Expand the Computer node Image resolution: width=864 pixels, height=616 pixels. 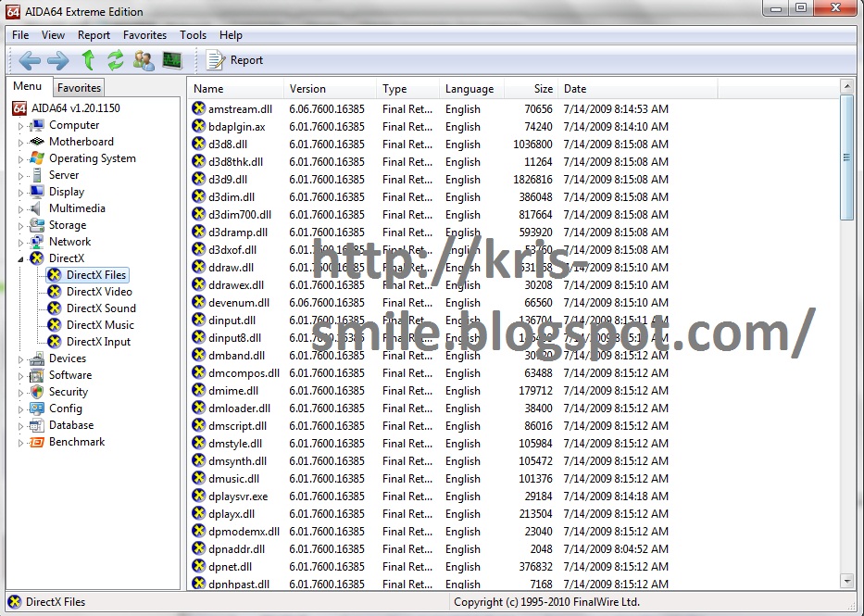[20, 126]
